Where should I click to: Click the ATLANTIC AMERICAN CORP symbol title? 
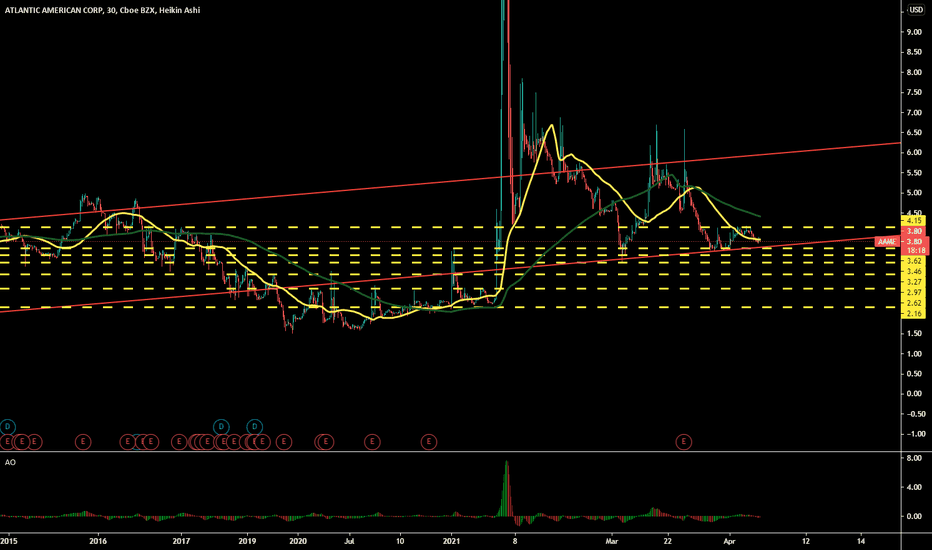[x=52, y=10]
